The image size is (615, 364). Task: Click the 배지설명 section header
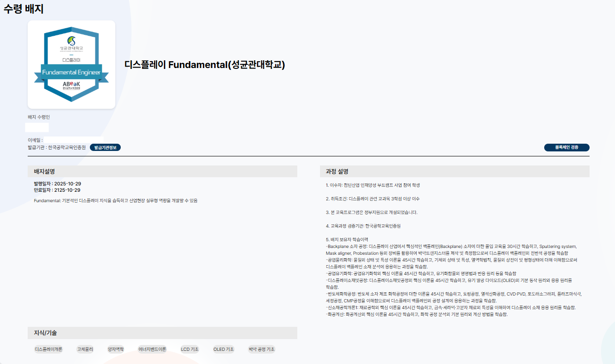pos(162,171)
